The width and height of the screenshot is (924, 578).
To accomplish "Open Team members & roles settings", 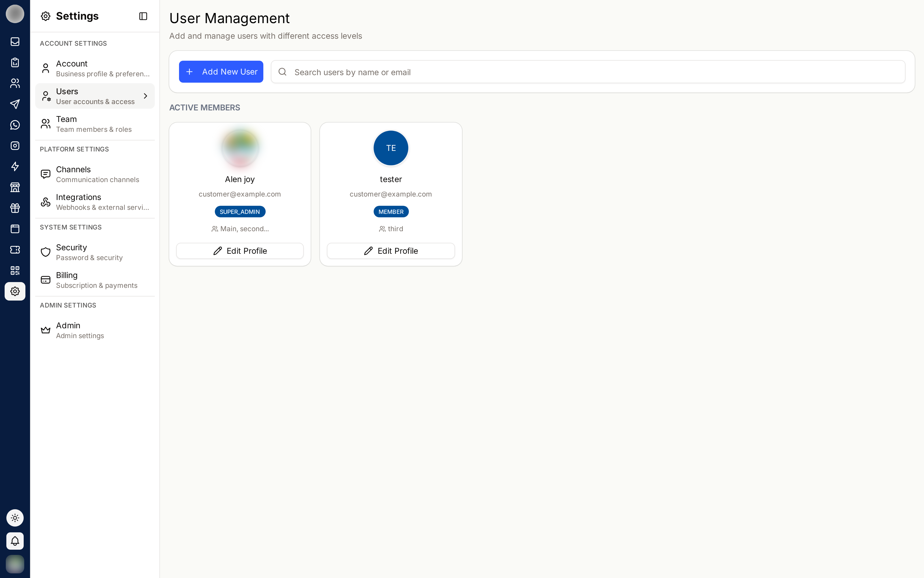I will tap(95, 124).
